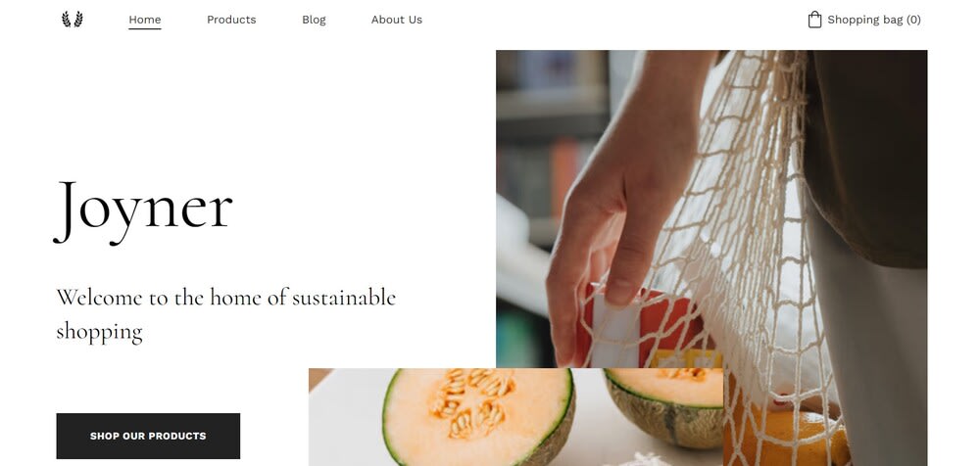The width and height of the screenshot is (980, 466).
Task: Click the shopping bag icon
Action: point(814,20)
